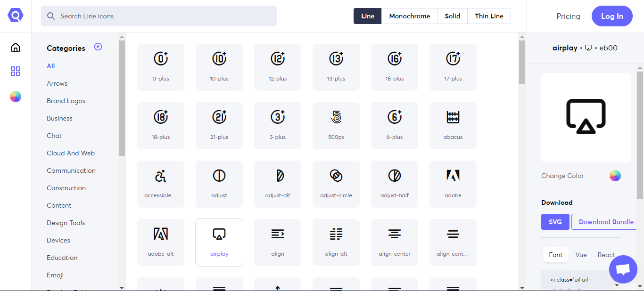Screen dimensions: 644x291
Task: Select the Emoji category
Action: pyautogui.click(x=55, y=275)
